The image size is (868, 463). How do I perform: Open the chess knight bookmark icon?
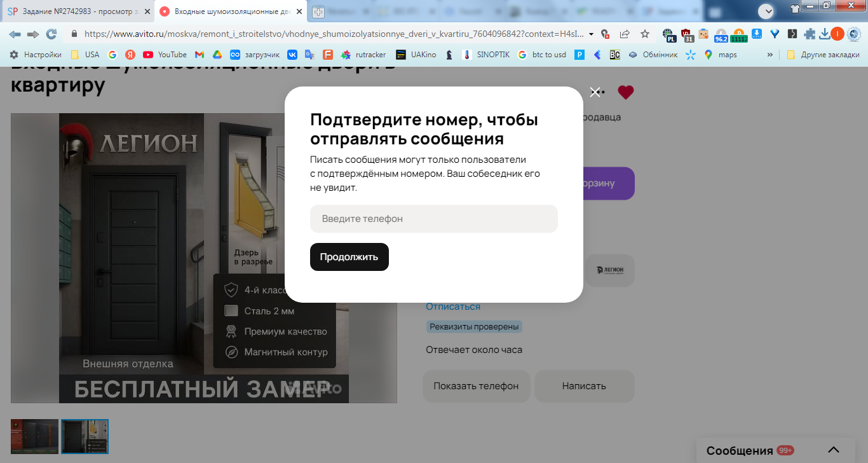(x=449, y=55)
